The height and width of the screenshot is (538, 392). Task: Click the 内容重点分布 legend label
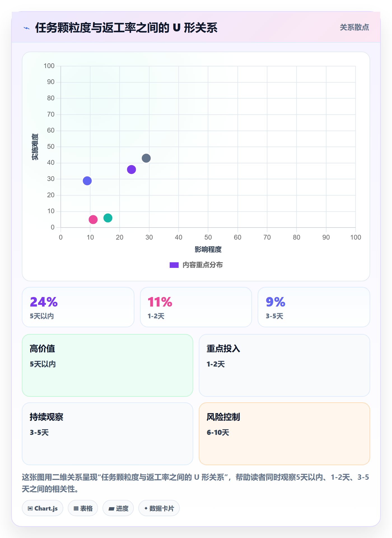click(202, 265)
